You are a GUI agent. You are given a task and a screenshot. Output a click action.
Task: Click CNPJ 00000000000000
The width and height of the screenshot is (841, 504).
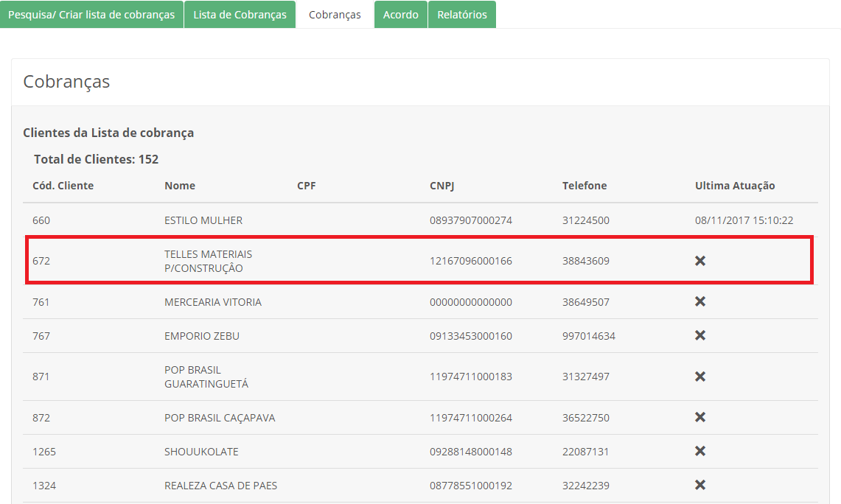471,302
